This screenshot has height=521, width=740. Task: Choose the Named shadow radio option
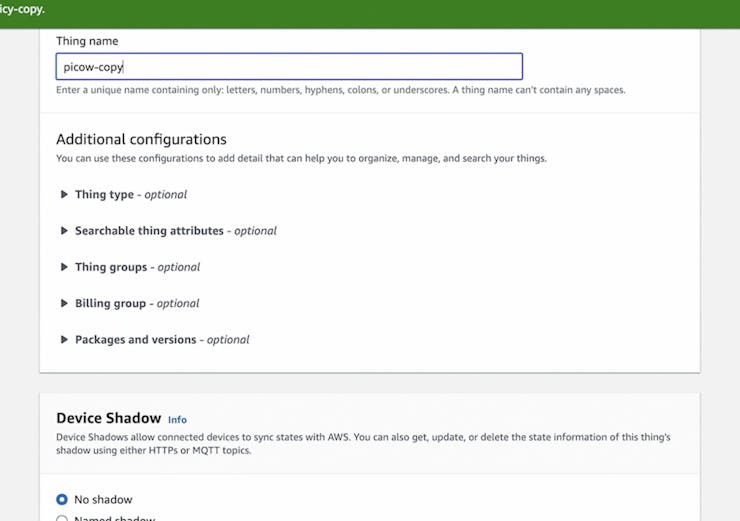(62, 518)
